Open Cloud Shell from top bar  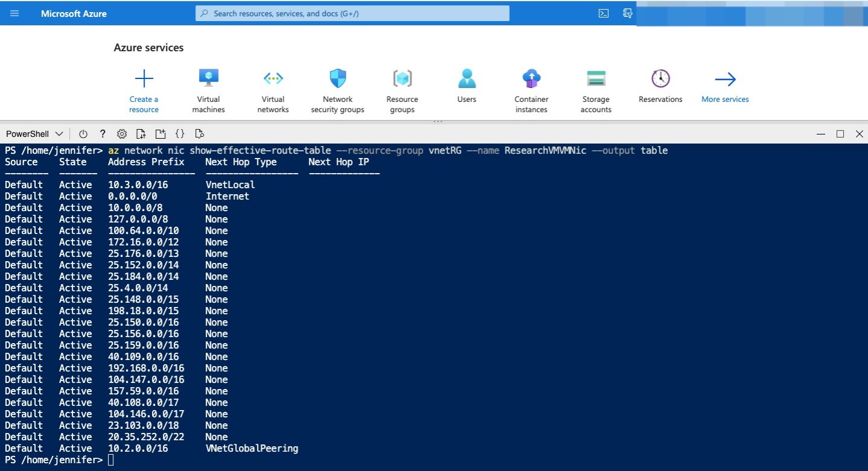click(603, 13)
